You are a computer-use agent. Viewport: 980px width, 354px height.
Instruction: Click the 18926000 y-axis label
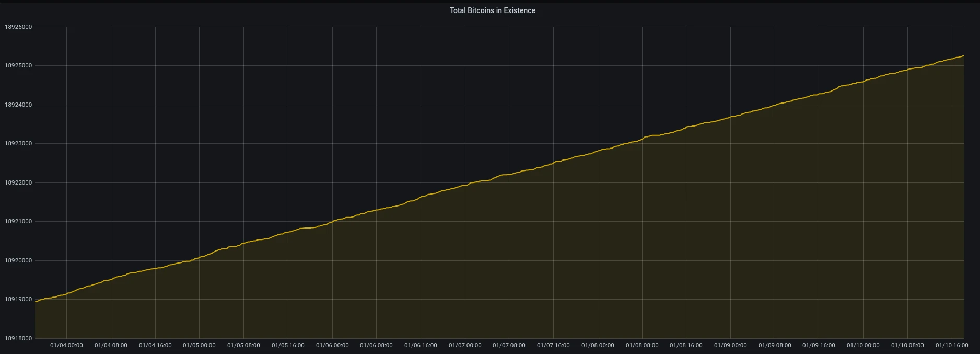pos(18,27)
